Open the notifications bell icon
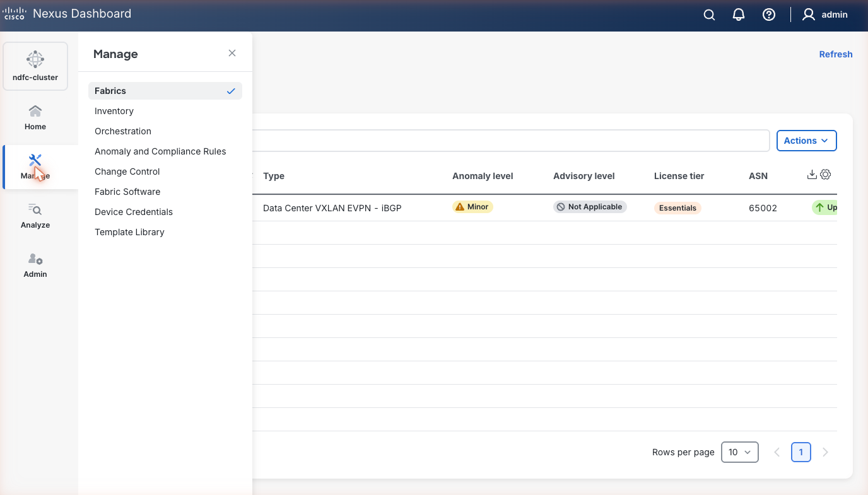The image size is (868, 495). click(739, 15)
